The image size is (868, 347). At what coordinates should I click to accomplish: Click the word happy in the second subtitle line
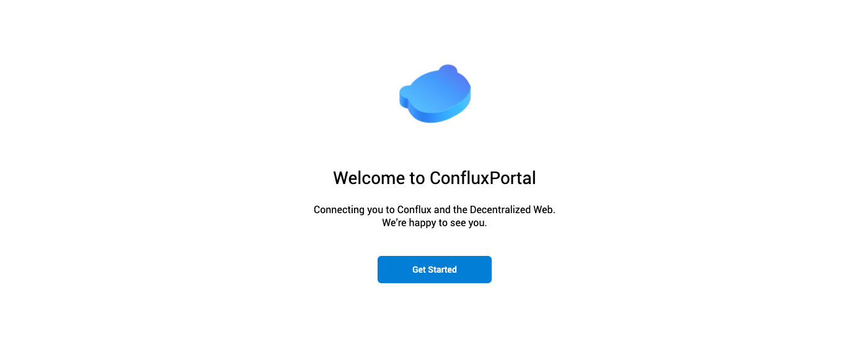click(422, 223)
